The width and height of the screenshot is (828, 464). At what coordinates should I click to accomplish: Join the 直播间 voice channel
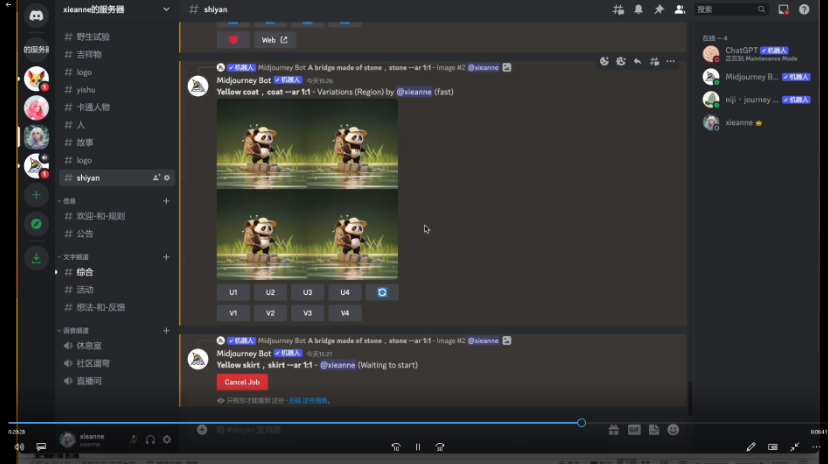click(117, 381)
